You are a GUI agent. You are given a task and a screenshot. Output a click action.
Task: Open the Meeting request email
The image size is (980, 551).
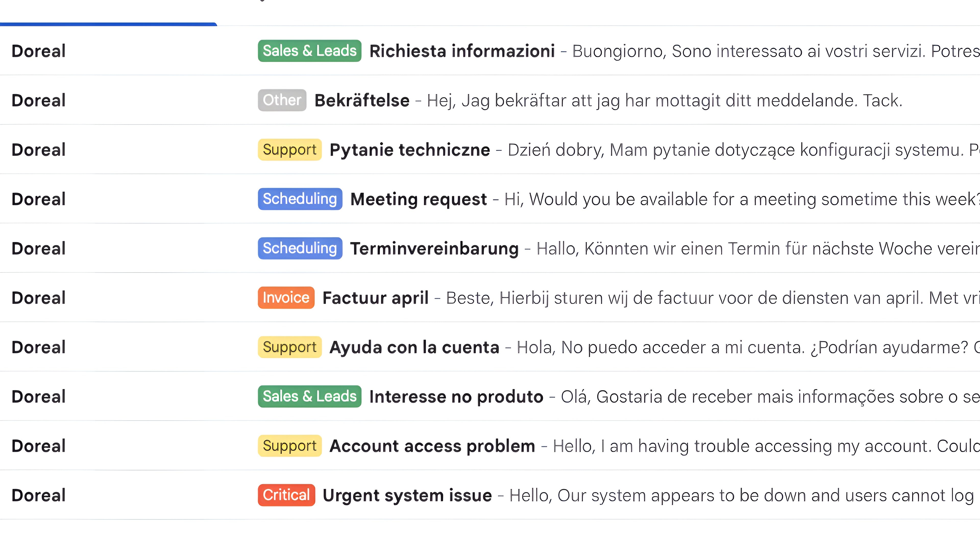(419, 199)
